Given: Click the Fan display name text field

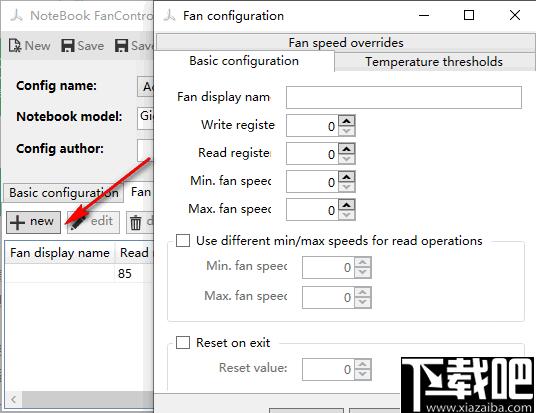Looking at the screenshot, I should [404, 97].
